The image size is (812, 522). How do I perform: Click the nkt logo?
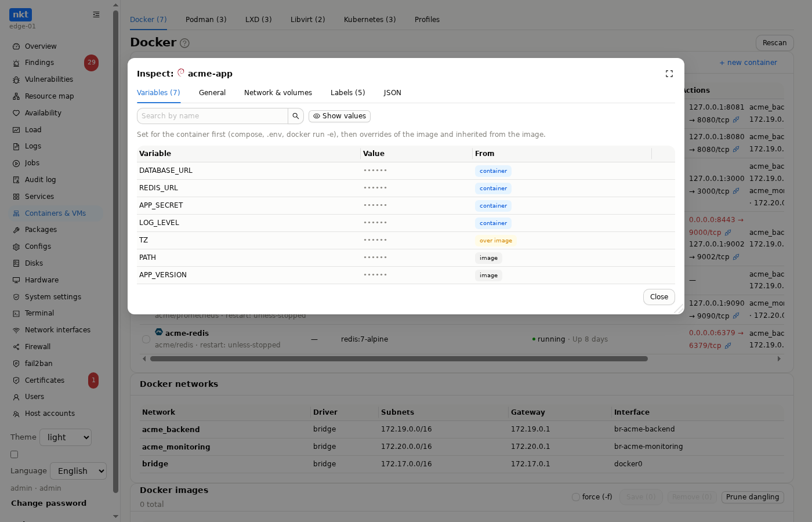[20, 14]
